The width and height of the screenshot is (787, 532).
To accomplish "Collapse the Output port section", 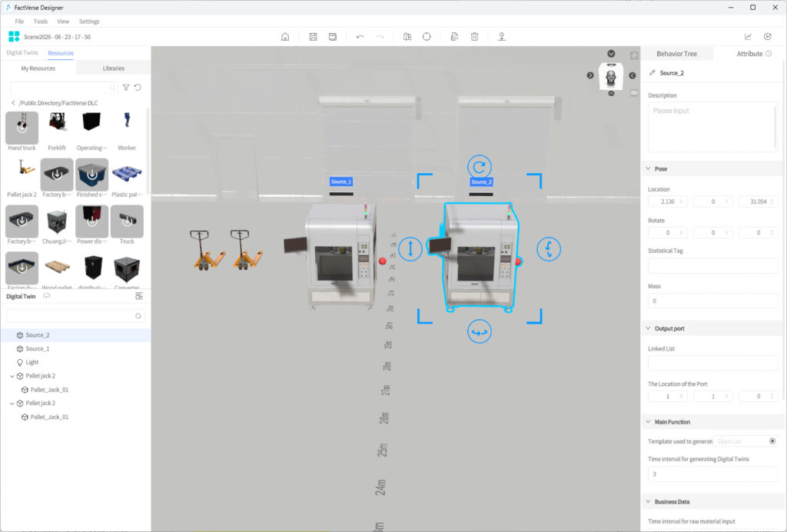I will point(648,328).
